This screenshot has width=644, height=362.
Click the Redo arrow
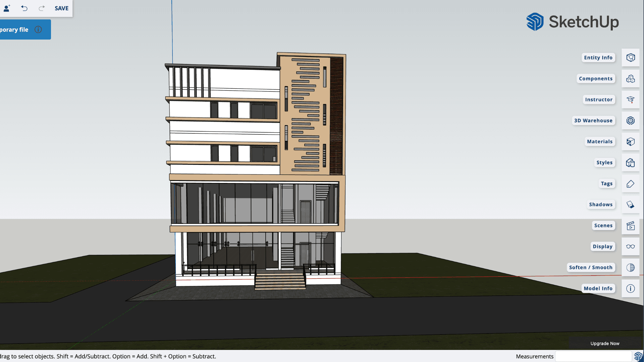point(42,8)
